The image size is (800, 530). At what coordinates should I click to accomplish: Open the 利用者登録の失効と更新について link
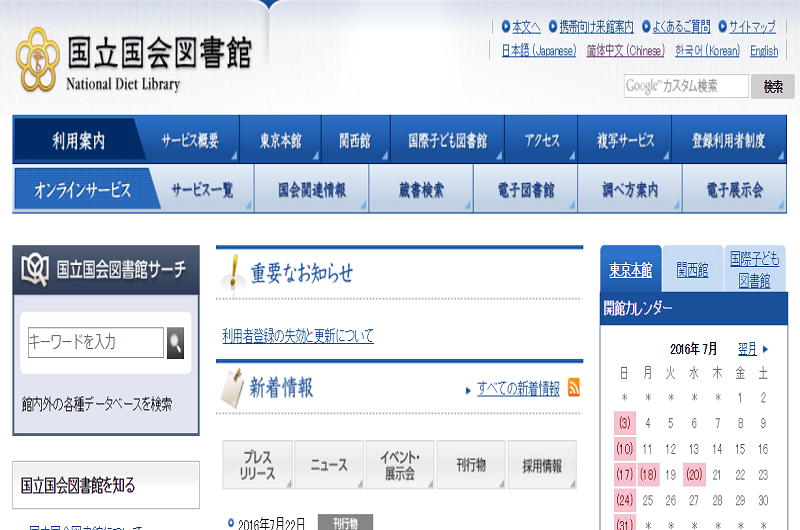[x=297, y=337]
